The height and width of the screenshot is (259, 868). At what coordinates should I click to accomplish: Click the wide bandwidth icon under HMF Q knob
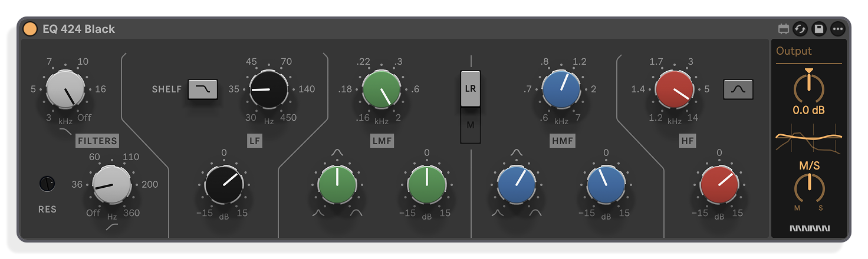535,213
